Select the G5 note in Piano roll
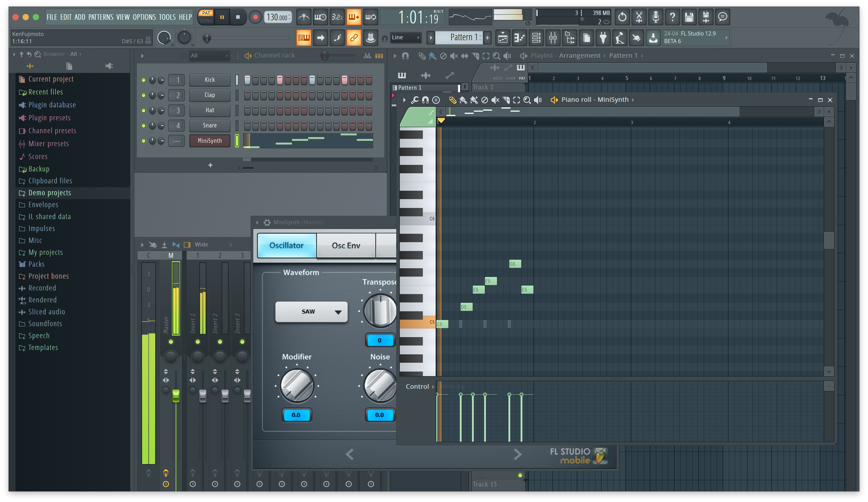 click(x=515, y=264)
